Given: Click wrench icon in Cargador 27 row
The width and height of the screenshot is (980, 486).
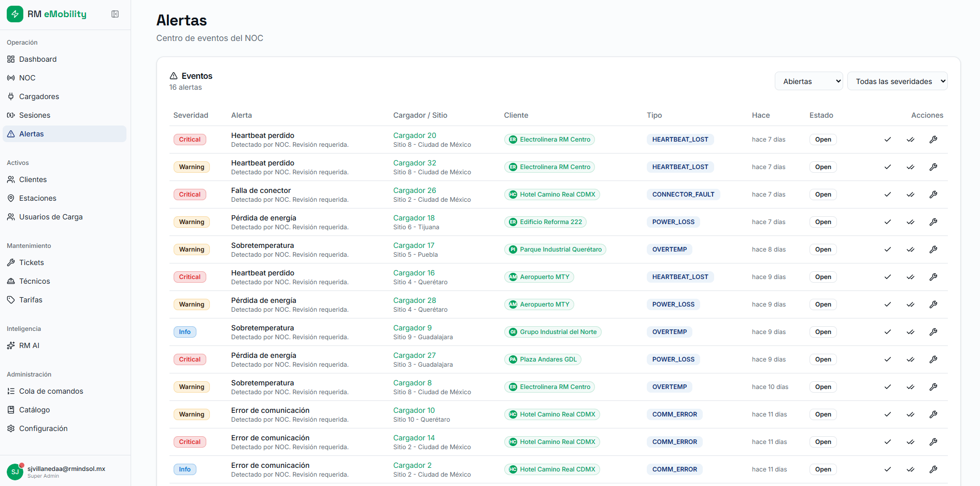Looking at the screenshot, I should point(933,359).
